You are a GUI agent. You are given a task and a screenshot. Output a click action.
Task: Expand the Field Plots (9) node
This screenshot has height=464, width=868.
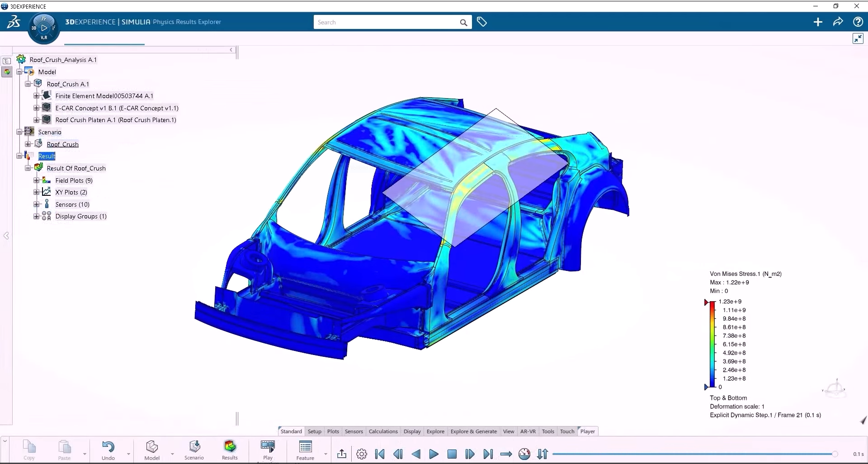coord(37,180)
